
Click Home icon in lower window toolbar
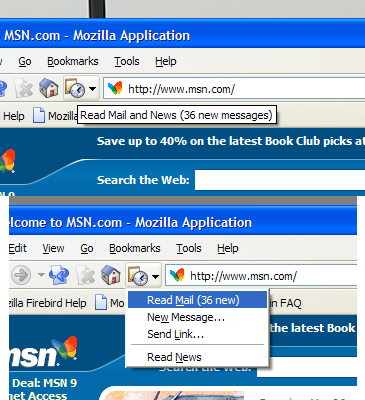[111, 275]
